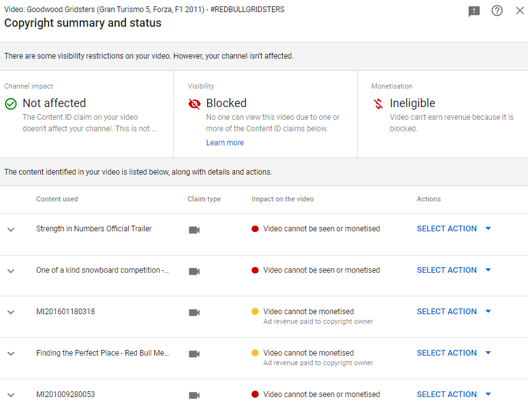Screen dimensions: 528x420
Task: Click the Ineligible monetisation heading
Action: click(413, 103)
